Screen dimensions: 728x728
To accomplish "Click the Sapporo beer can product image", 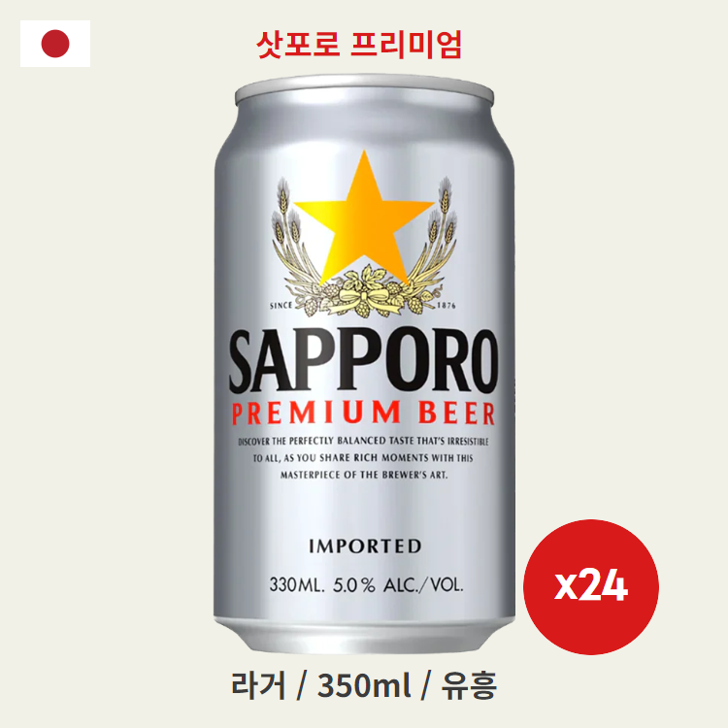I will point(364,364).
